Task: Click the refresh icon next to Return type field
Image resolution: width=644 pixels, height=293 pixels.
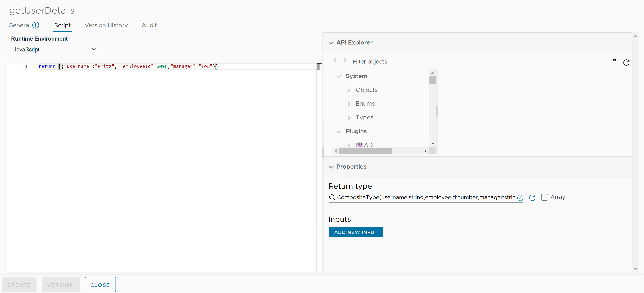Action: pos(532,197)
